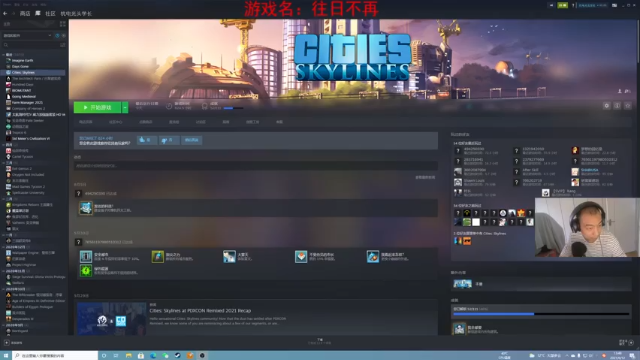Image resolution: width=640 pixels, height=360 pixels.
Task: Open the games and software filter dropdown
Action: [x=27, y=36]
